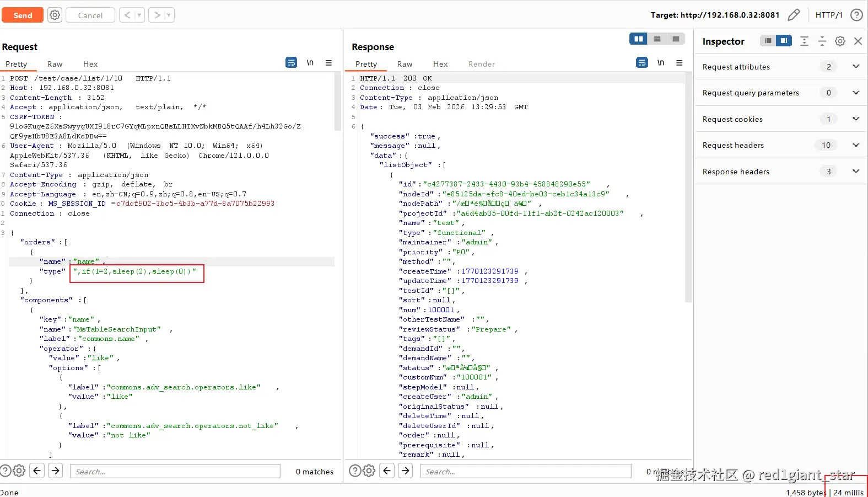
Task: Click the MS_SESSION_ID cookie value
Action: click(195, 204)
